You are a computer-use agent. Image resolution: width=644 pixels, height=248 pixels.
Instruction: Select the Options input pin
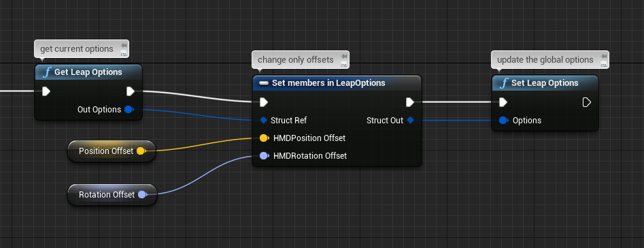pyautogui.click(x=504, y=121)
